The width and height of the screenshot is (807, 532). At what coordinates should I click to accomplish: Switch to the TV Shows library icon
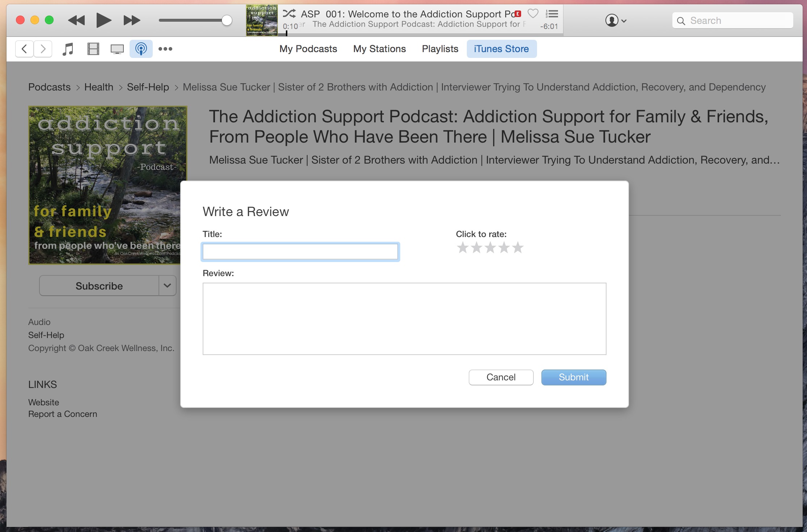pyautogui.click(x=117, y=49)
